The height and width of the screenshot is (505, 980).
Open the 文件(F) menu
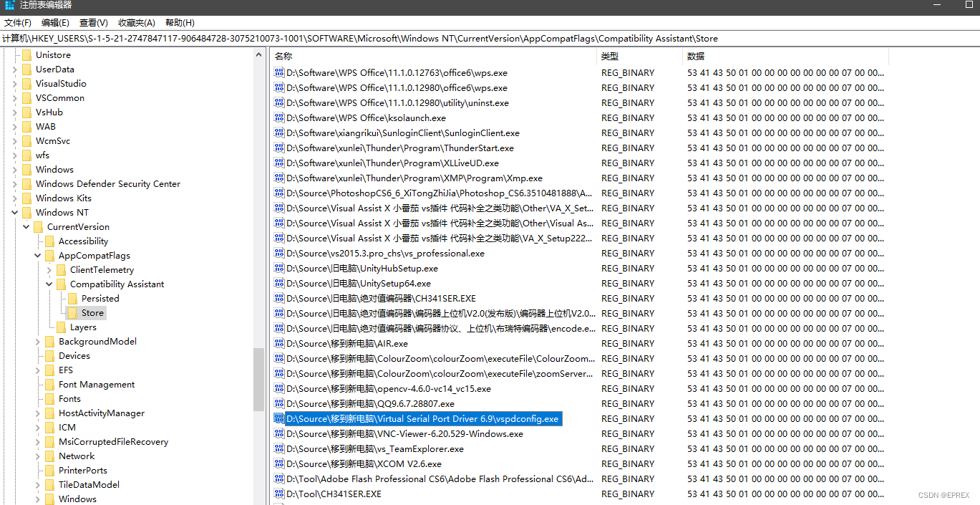[x=18, y=23]
